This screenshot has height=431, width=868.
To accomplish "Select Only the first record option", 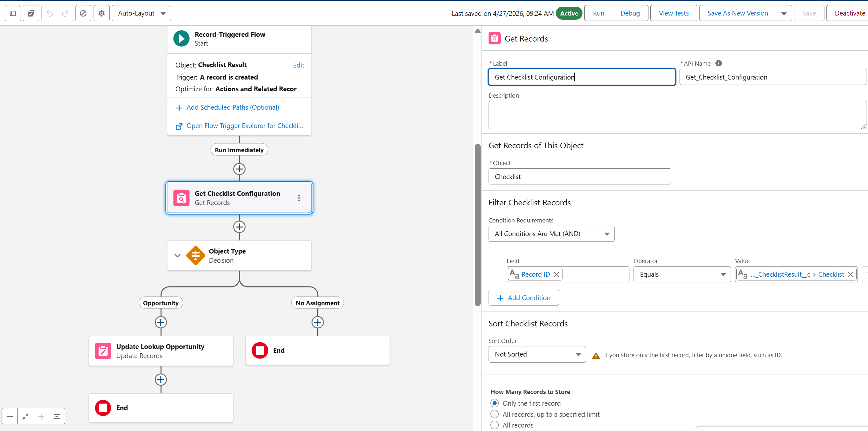I will click(x=494, y=403).
